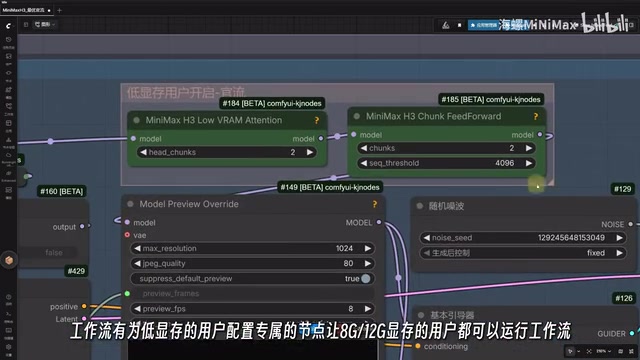Click the stop square button in top toolbar
640x360 pixels.
[460, 25]
